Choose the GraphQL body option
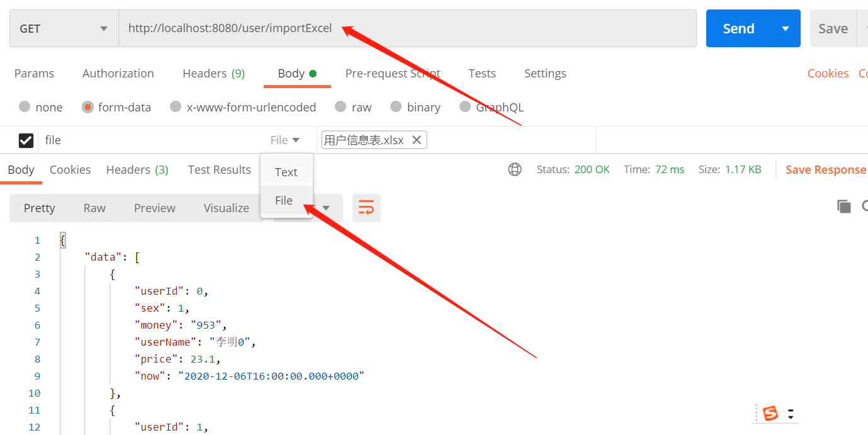Image resolution: width=868 pixels, height=435 pixels. (x=465, y=107)
